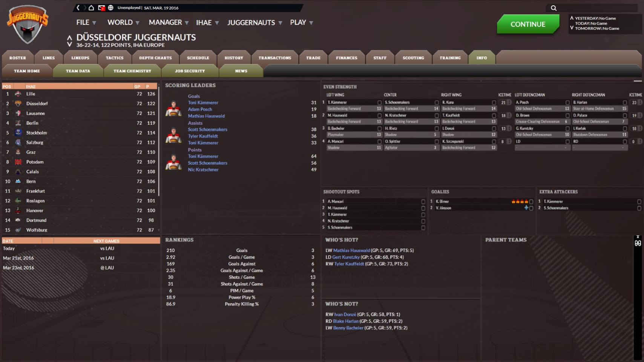The width and height of the screenshot is (644, 362).
Task: Switch to next team with down arrow
Action: click(x=69, y=44)
